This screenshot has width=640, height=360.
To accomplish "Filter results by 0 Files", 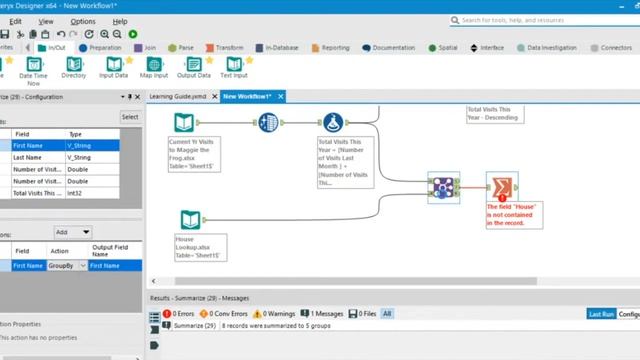I will pos(362,313).
